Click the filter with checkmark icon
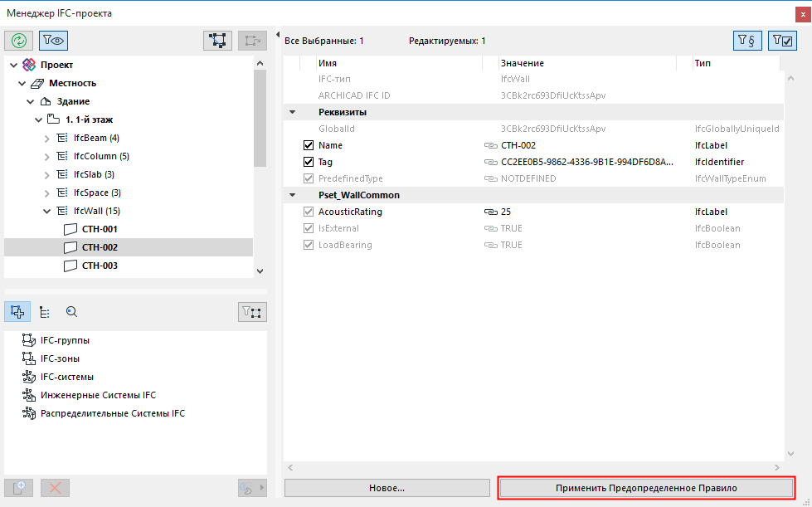Viewport: 812px width, 507px height. [782, 40]
